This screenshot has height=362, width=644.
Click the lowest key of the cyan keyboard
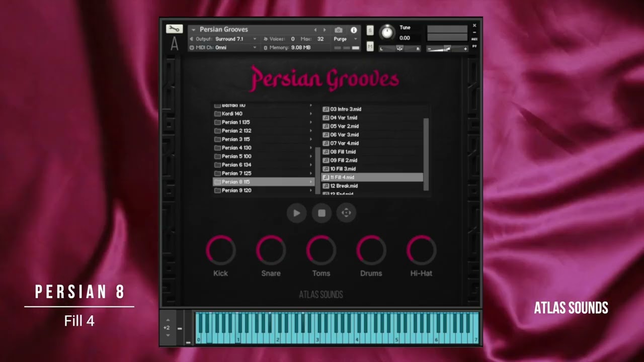(x=198, y=327)
